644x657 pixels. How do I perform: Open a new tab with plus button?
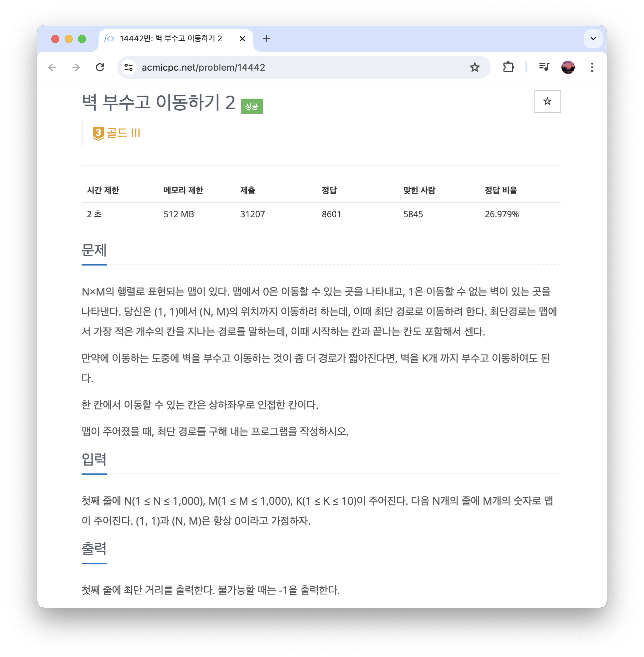pos(266,39)
